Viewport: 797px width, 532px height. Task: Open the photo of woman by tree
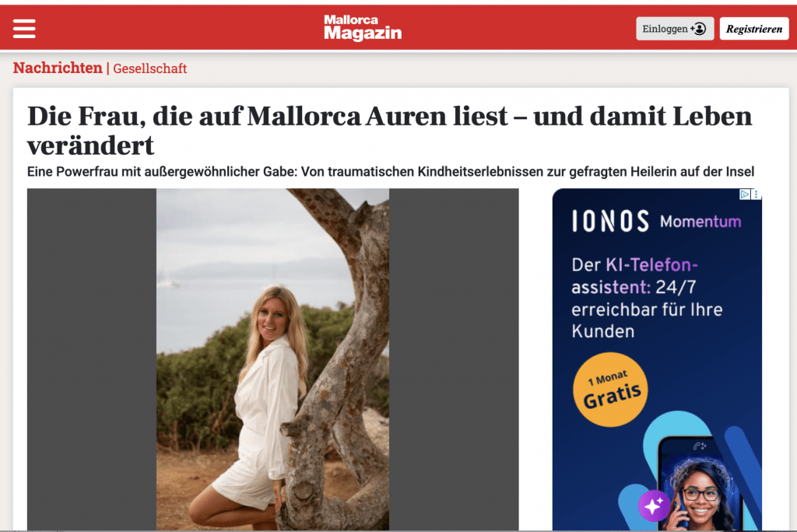pos(272,359)
